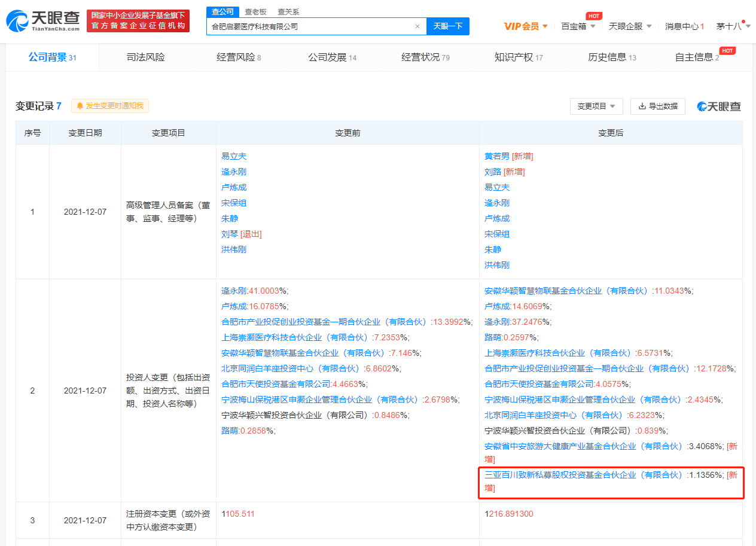
Task: Open 合肥市产业投促创业投资基金 link with 12.1728%
Action: (588, 369)
